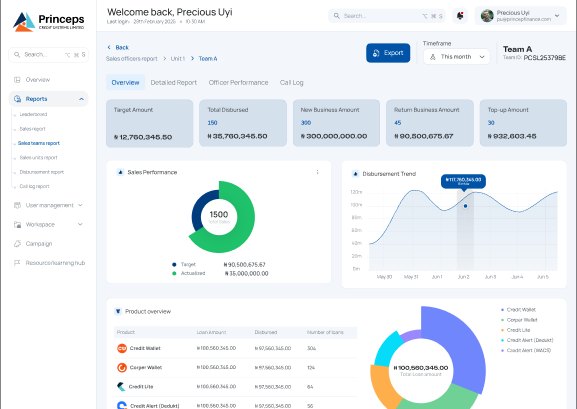
Task: Click the Product overview card icon
Action: tap(118, 311)
